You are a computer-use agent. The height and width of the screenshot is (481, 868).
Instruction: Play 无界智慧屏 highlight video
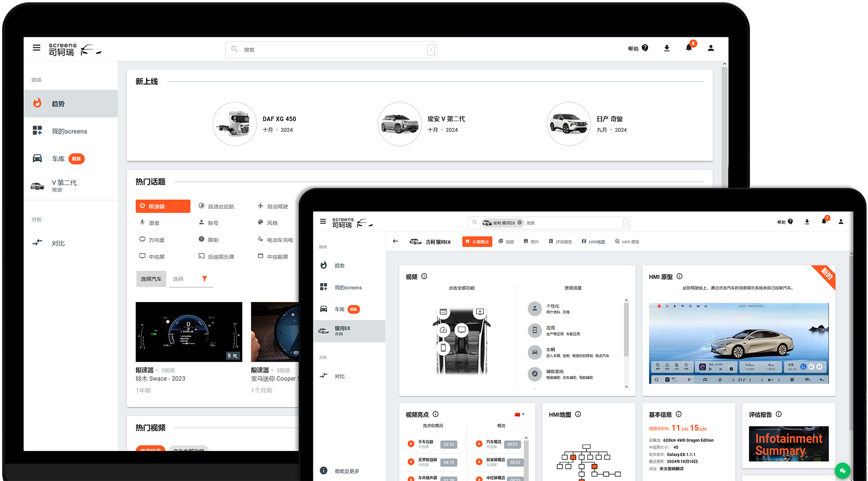tap(411, 462)
